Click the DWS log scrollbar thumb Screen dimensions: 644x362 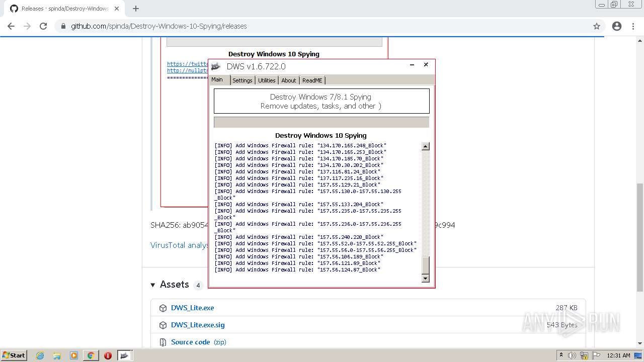pos(426,264)
